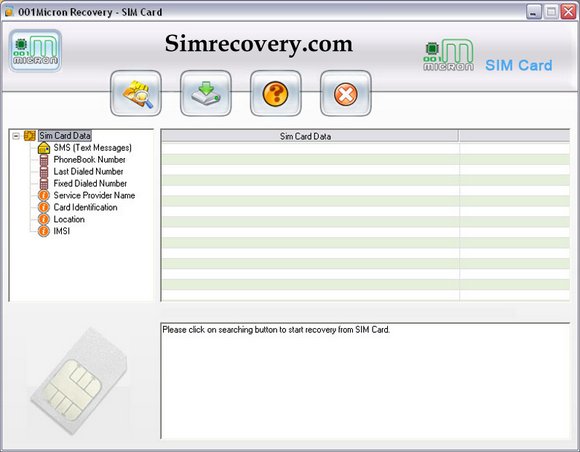Click the SIM card picture at bottom left
The height and width of the screenshot is (452, 580).
click(79, 381)
